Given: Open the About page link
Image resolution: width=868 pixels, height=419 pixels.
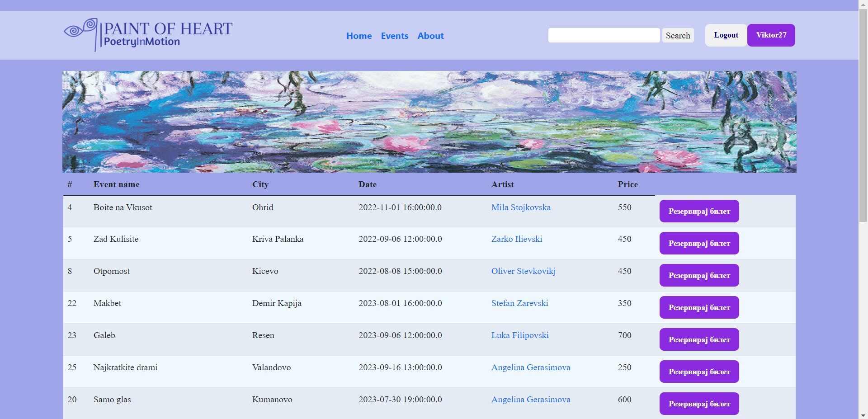Looking at the screenshot, I should [x=430, y=36].
